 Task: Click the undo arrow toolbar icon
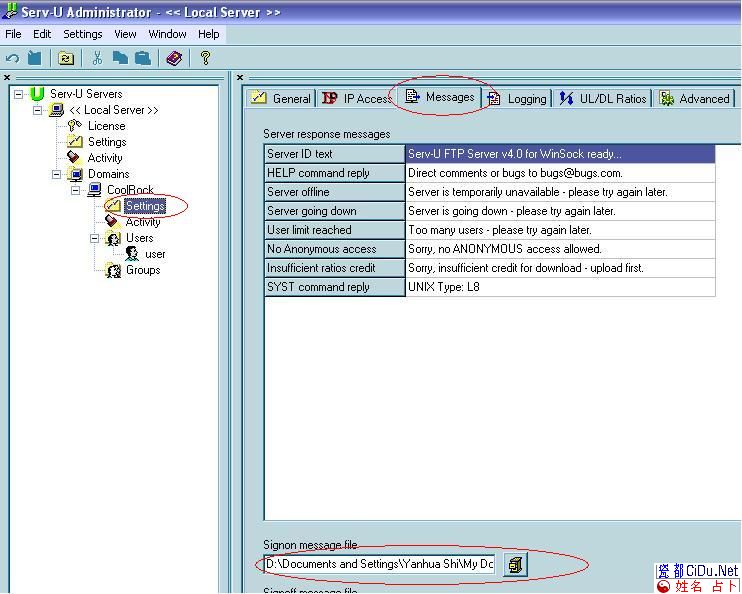pyautogui.click(x=13, y=59)
